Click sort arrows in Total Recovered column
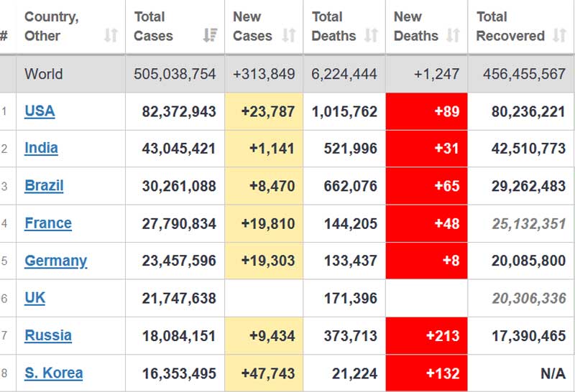This screenshot has height=392, width=575. [559, 35]
